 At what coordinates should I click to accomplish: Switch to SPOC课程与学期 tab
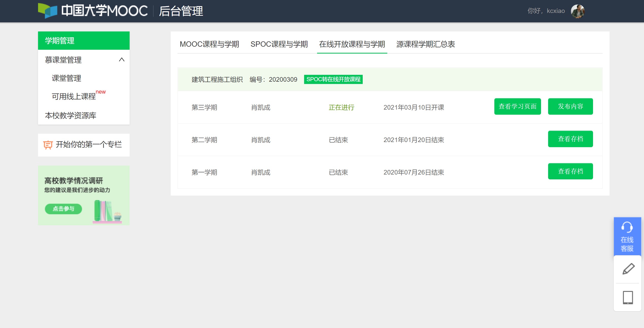[279, 44]
